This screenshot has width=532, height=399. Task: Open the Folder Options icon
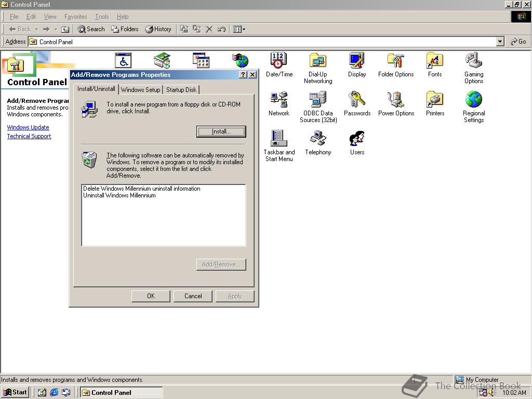[396, 64]
